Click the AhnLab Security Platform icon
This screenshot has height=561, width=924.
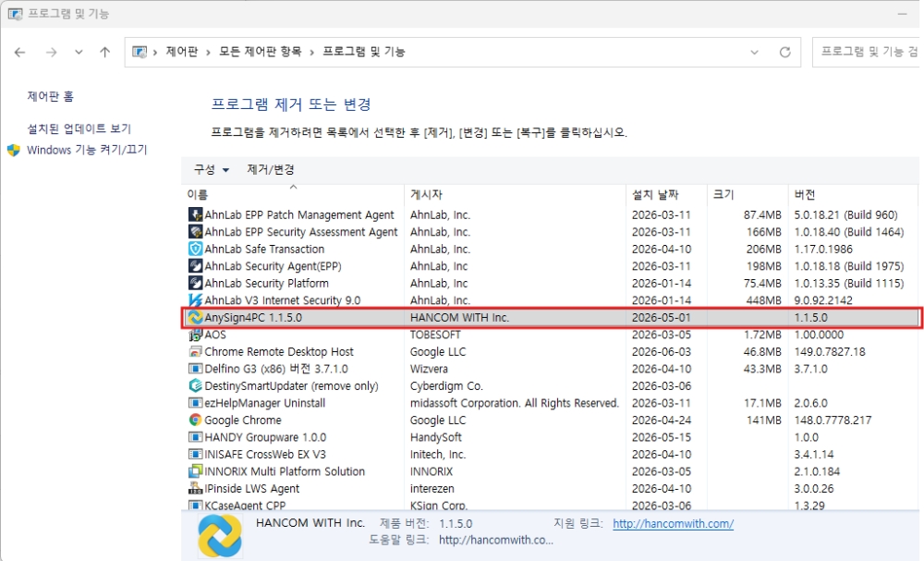click(x=195, y=283)
